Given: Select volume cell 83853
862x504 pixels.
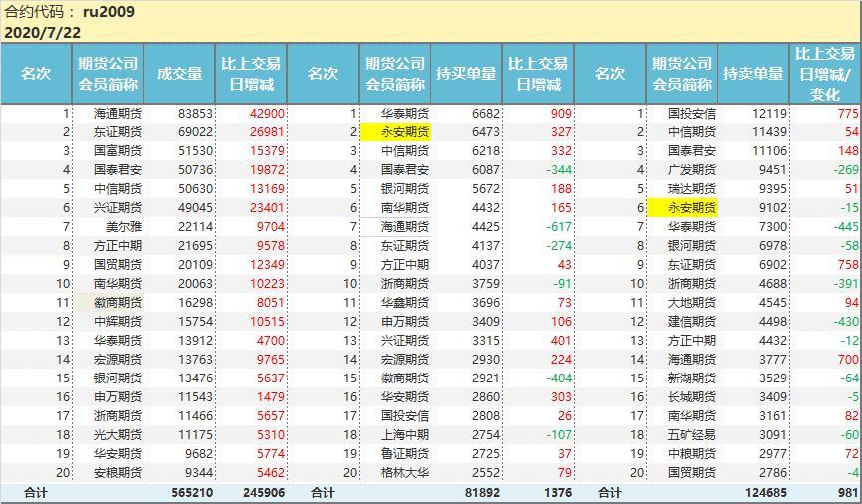Looking at the screenshot, I should pyautogui.click(x=195, y=114).
